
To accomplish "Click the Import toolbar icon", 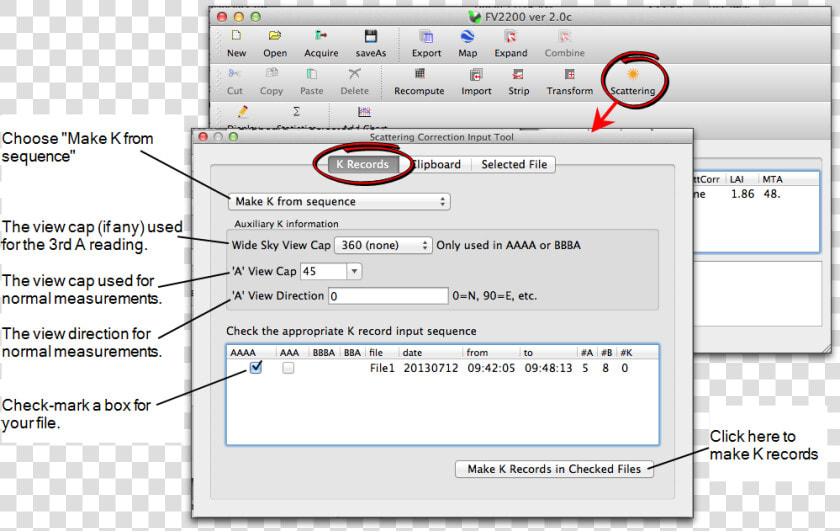I will pyautogui.click(x=476, y=74).
